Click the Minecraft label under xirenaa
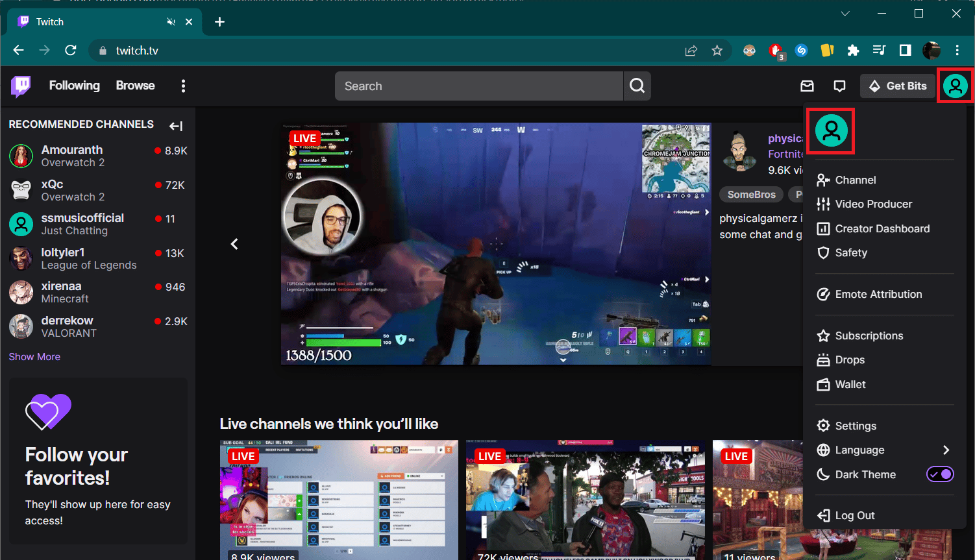975x560 pixels. (65, 299)
